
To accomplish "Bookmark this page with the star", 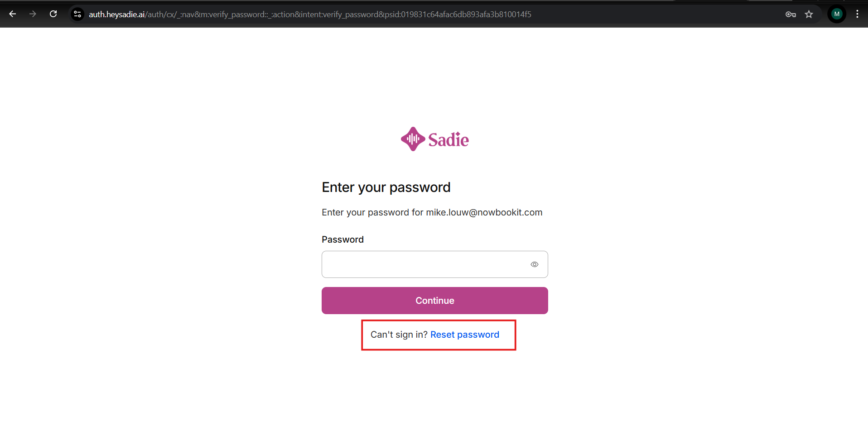I will point(809,14).
